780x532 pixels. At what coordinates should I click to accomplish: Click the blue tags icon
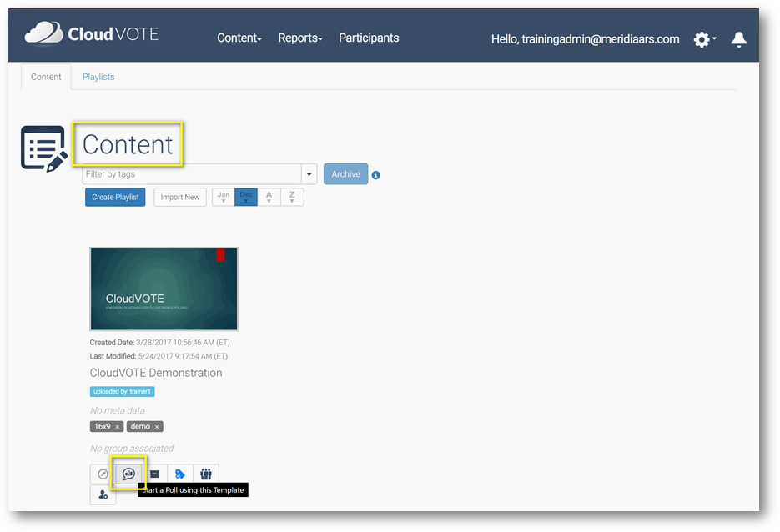coord(180,474)
